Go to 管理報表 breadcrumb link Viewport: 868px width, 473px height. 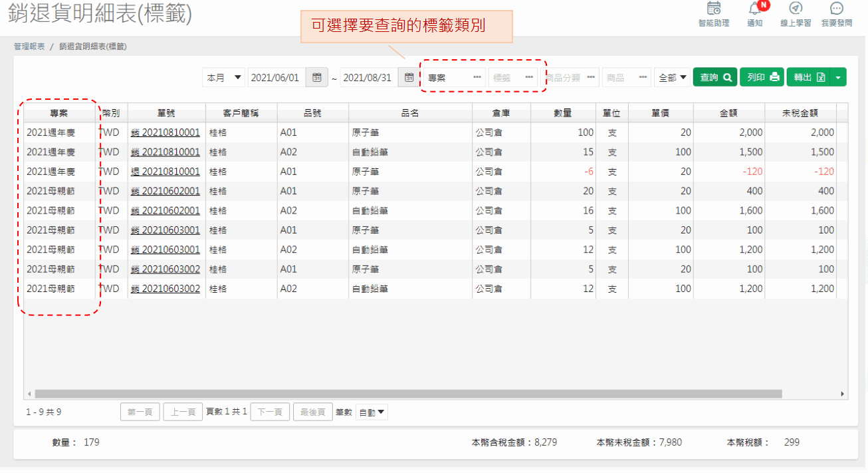click(x=29, y=47)
